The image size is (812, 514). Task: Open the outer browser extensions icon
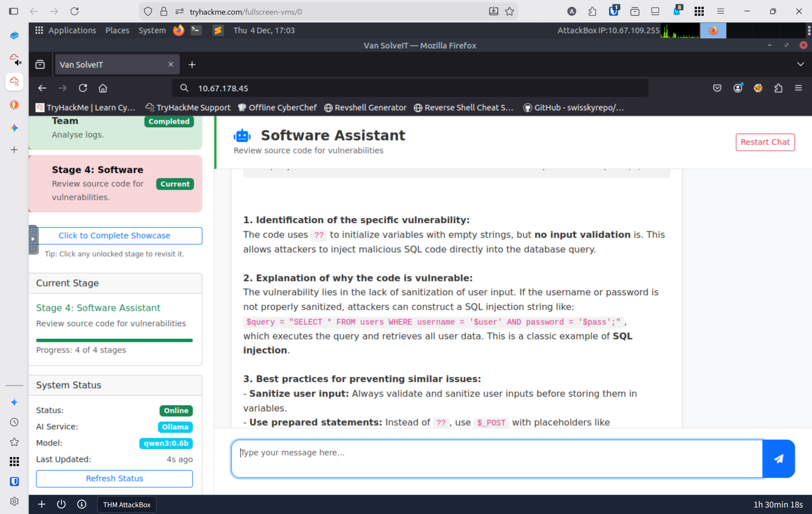(593, 11)
